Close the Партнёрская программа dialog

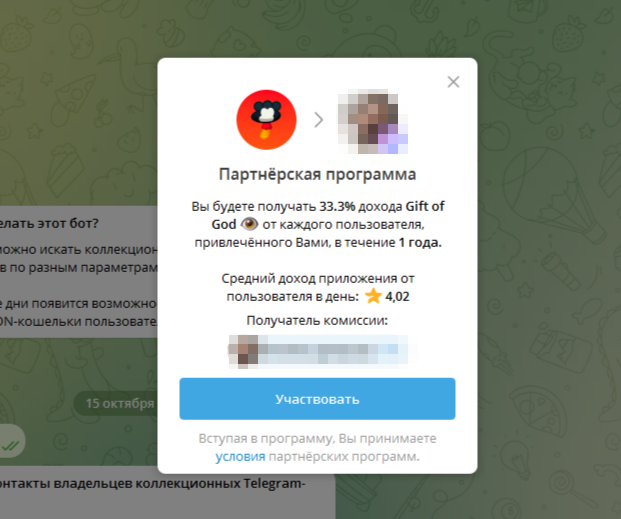(453, 82)
